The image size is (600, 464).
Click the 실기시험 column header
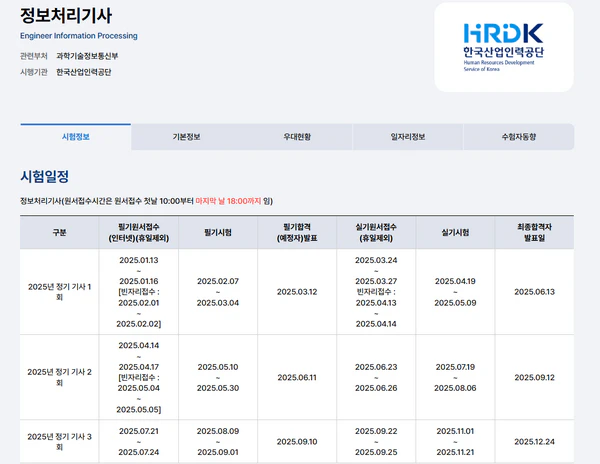pos(455,232)
